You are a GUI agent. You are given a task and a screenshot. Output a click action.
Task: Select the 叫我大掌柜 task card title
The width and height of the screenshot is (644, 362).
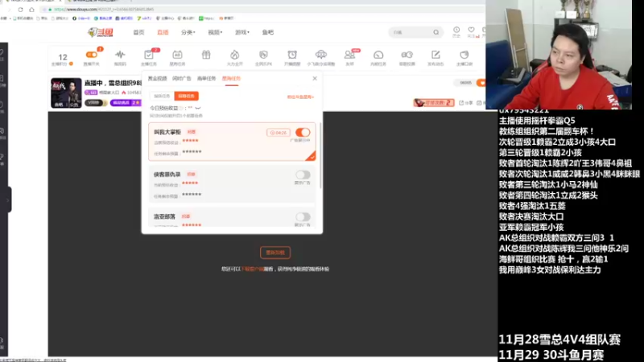pos(167,132)
